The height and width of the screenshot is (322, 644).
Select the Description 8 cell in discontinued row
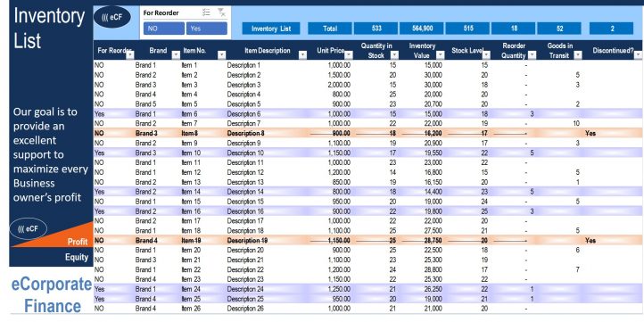pyautogui.click(x=246, y=133)
